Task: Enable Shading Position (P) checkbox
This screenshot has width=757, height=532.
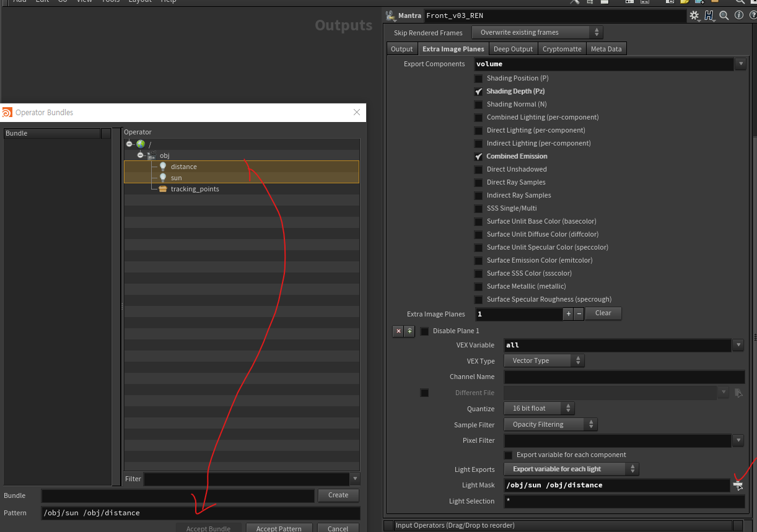Action: tap(478, 79)
